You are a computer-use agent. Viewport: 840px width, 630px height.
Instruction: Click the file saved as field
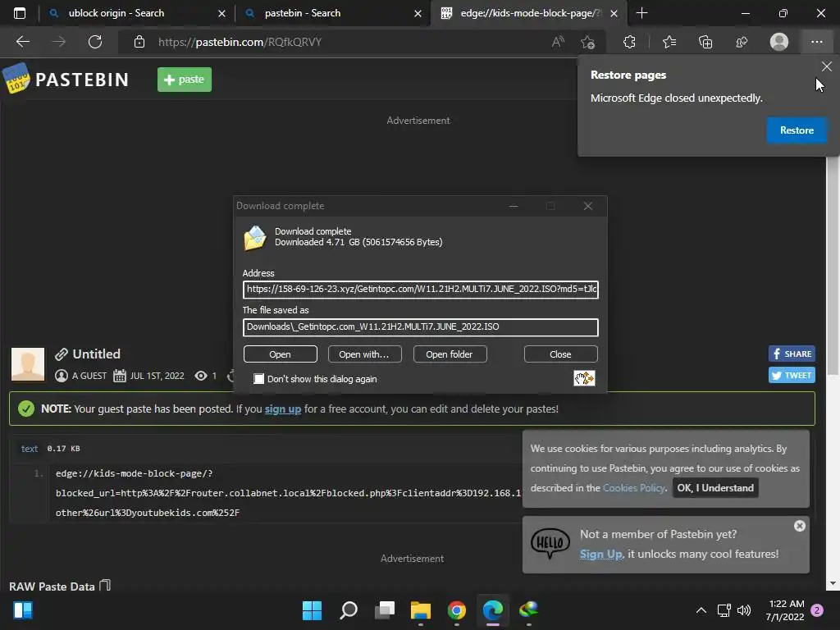click(421, 326)
